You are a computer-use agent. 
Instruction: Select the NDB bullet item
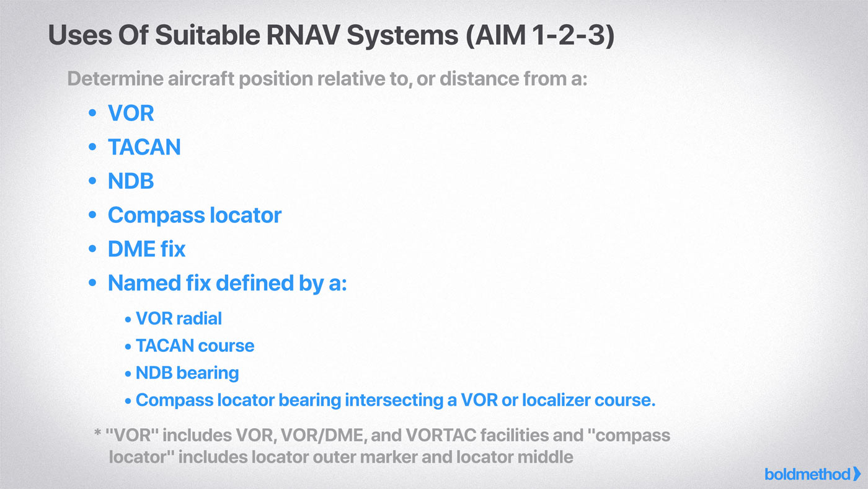130,181
